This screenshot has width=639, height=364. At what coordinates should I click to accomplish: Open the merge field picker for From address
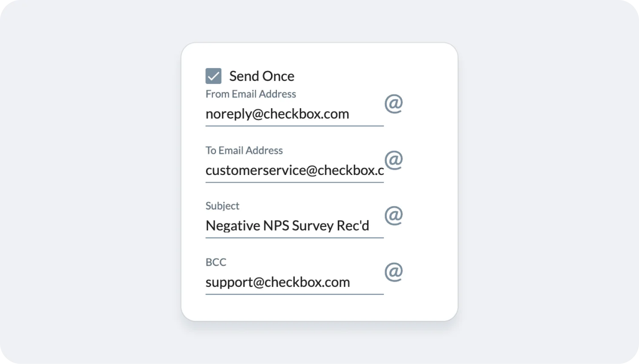tap(394, 104)
